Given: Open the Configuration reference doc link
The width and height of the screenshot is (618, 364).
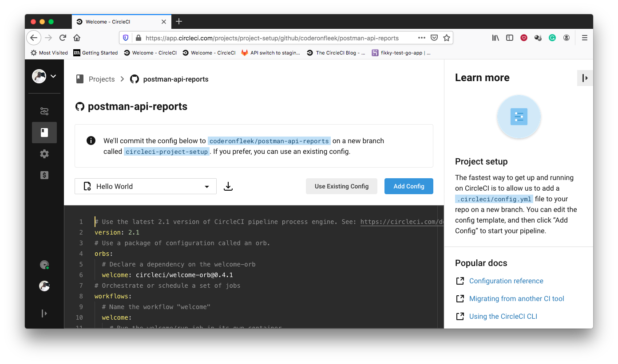Looking at the screenshot, I should (506, 281).
